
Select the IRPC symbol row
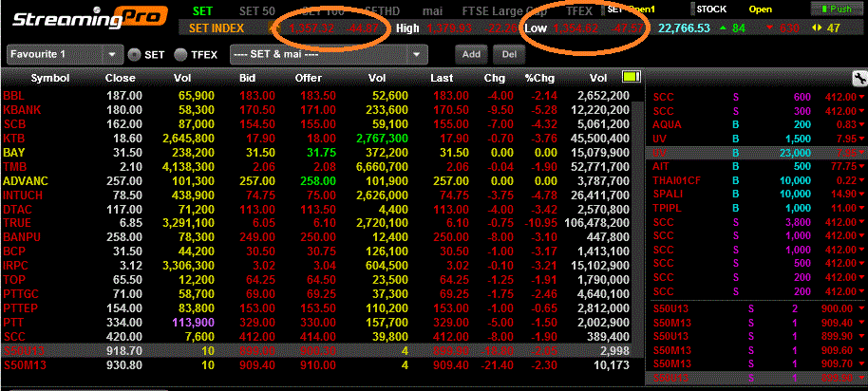pos(316,266)
